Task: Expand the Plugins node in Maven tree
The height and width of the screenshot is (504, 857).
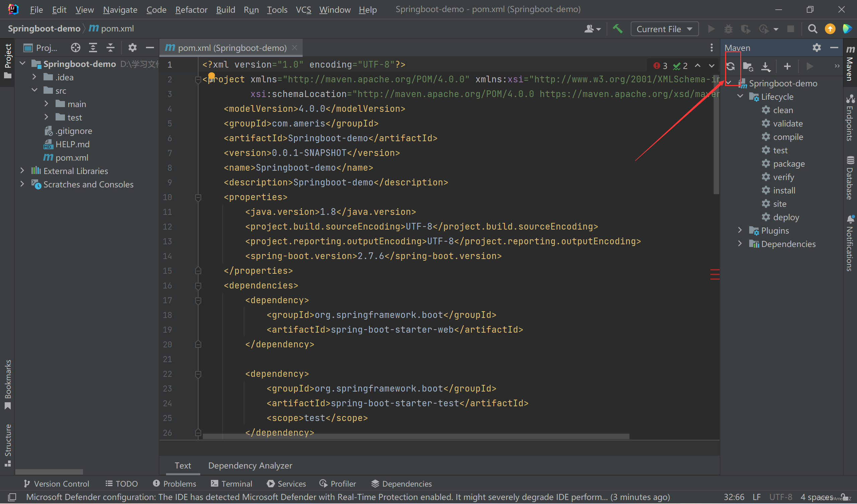Action: (740, 230)
